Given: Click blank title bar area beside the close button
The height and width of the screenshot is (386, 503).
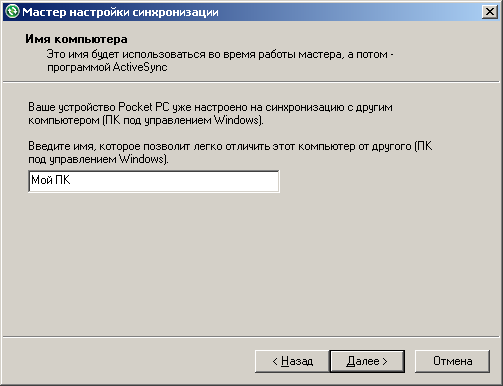Looking at the screenshot, I should click(350, 12).
